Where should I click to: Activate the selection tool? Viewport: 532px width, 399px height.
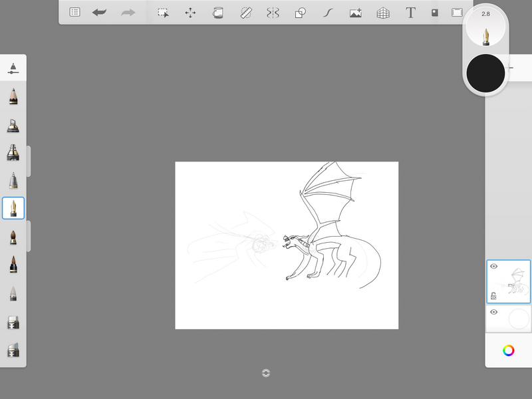(x=163, y=13)
